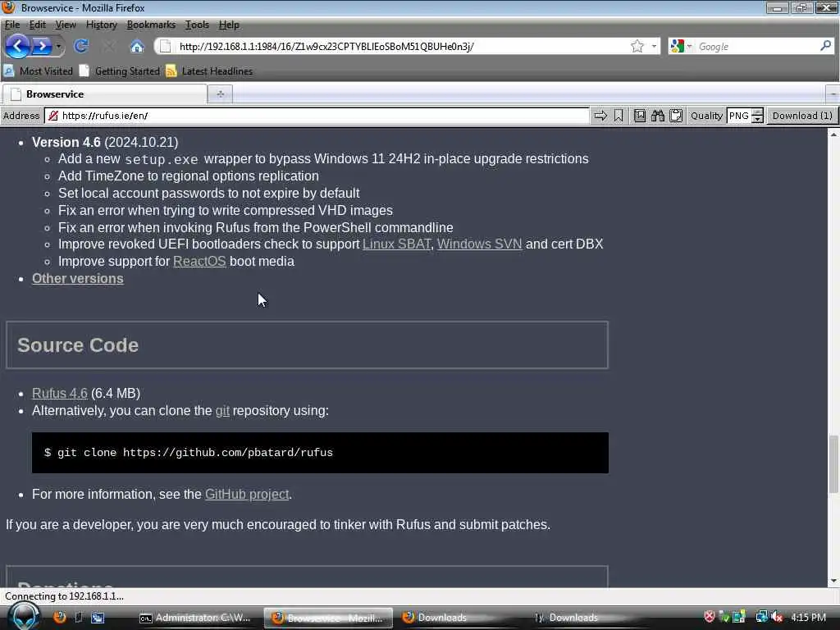Download the Rufus 4.6 source link
The width and height of the screenshot is (840, 630).
(59, 393)
